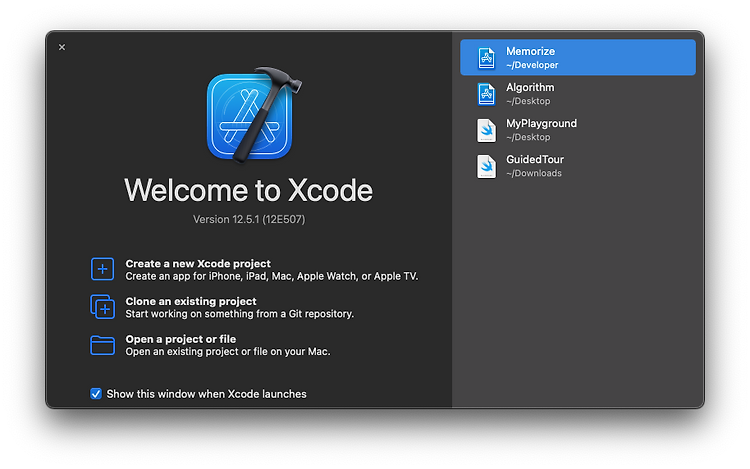Image resolution: width=750 pixels, height=469 pixels.
Task: Click the folder icon for opening a project
Action: (102, 345)
